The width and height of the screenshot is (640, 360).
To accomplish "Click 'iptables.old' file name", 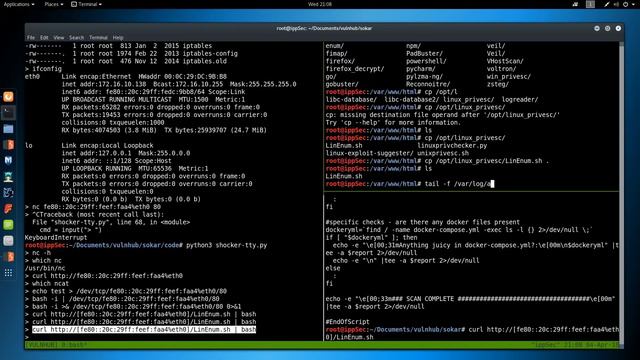I will click(203, 61).
